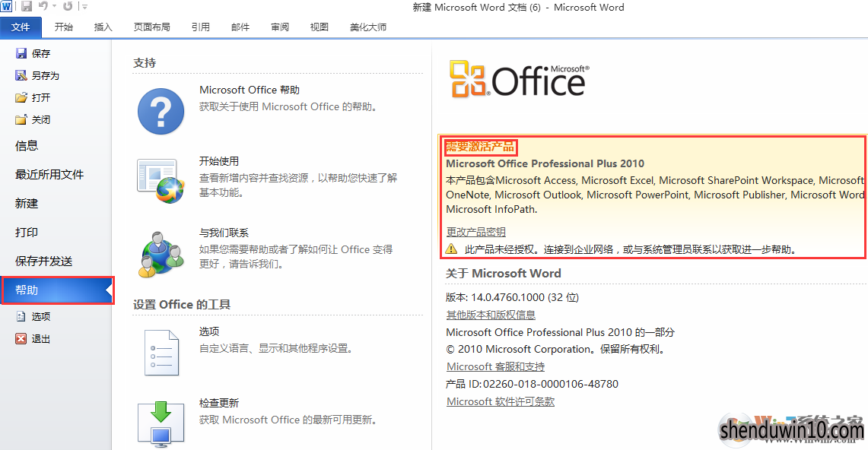The height and width of the screenshot is (450, 868).
Task: Click the yellow warning triangle icon
Action: (x=452, y=249)
